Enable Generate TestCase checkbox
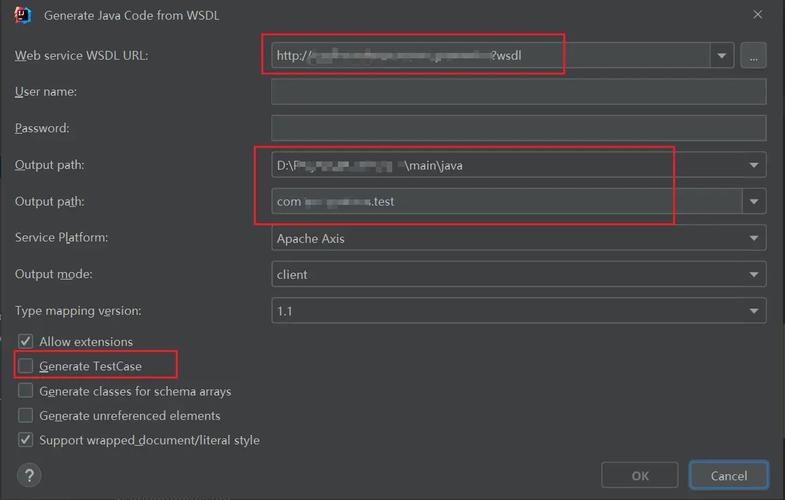Image resolution: width=785 pixels, height=500 pixels. click(26, 366)
